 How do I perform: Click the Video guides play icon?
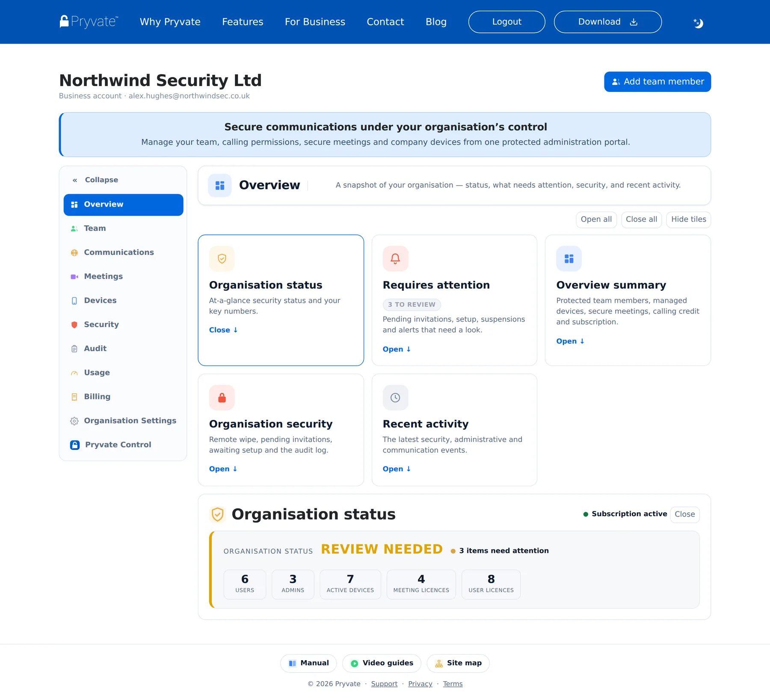click(355, 663)
